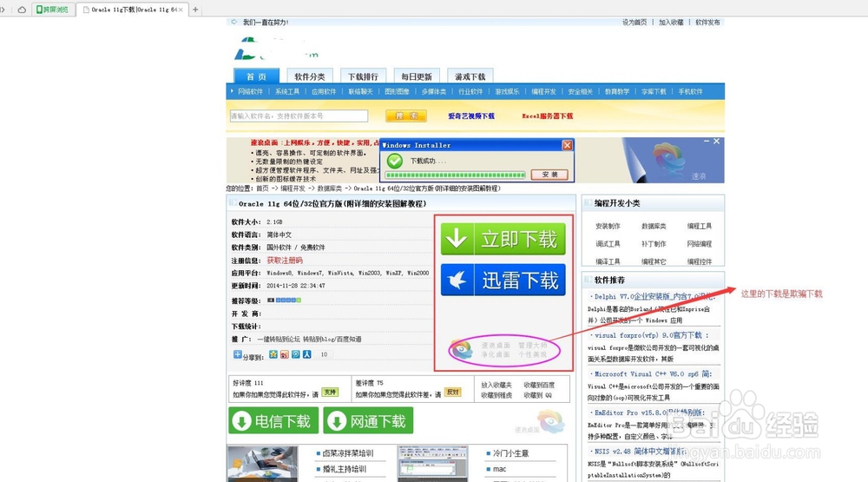This screenshot has height=482, width=868.
Task: Select 图形图像 in the blue category bar
Action: [397, 91]
